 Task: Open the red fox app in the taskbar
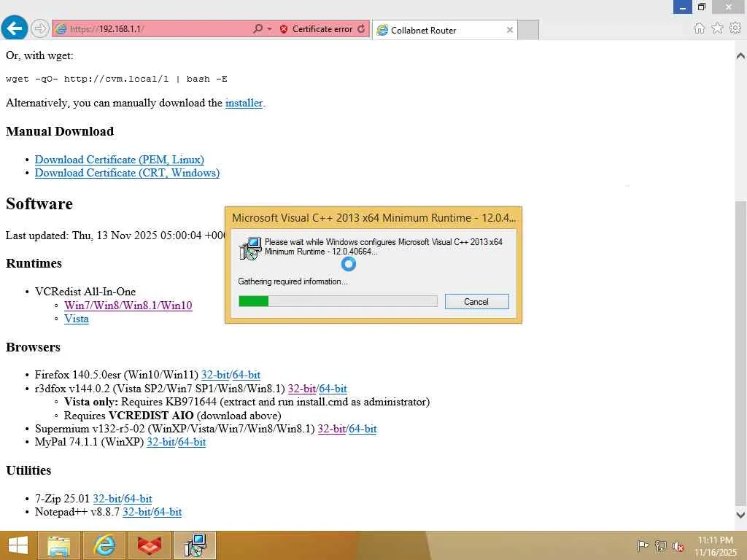[x=150, y=545]
